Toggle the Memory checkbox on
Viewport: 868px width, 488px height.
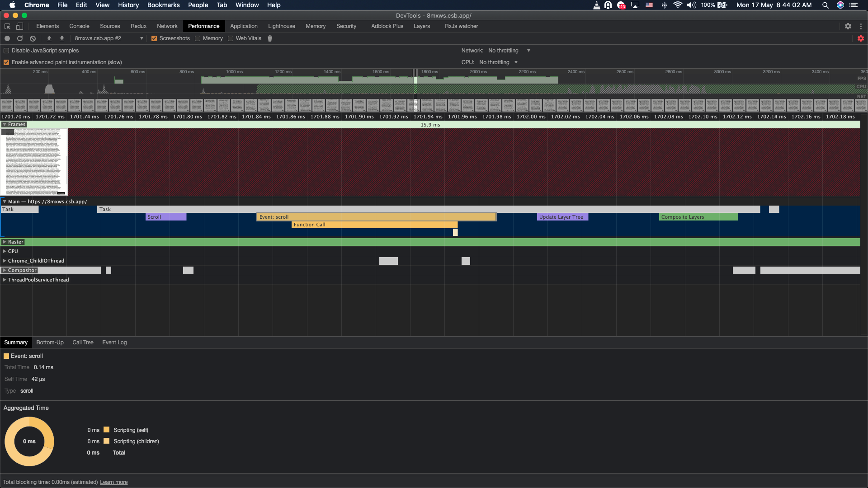[198, 38]
